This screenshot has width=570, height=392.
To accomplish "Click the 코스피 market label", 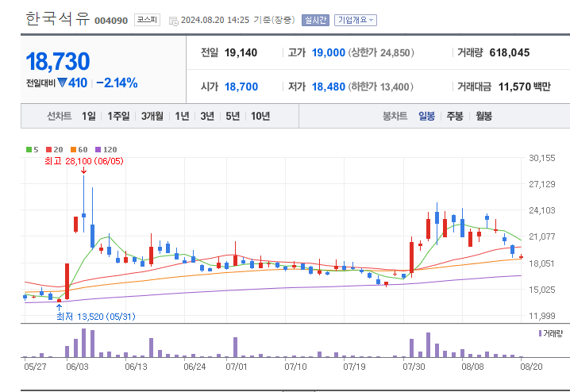I will click(147, 20).
